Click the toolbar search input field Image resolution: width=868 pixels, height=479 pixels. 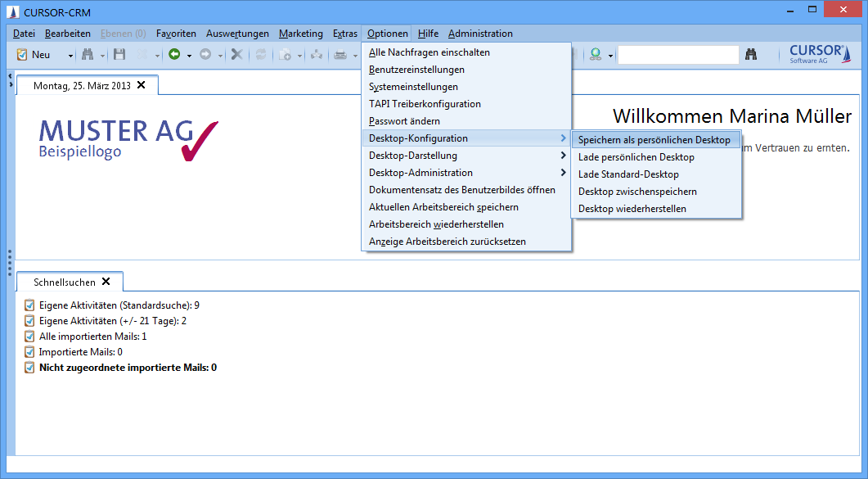click(677, 55)
